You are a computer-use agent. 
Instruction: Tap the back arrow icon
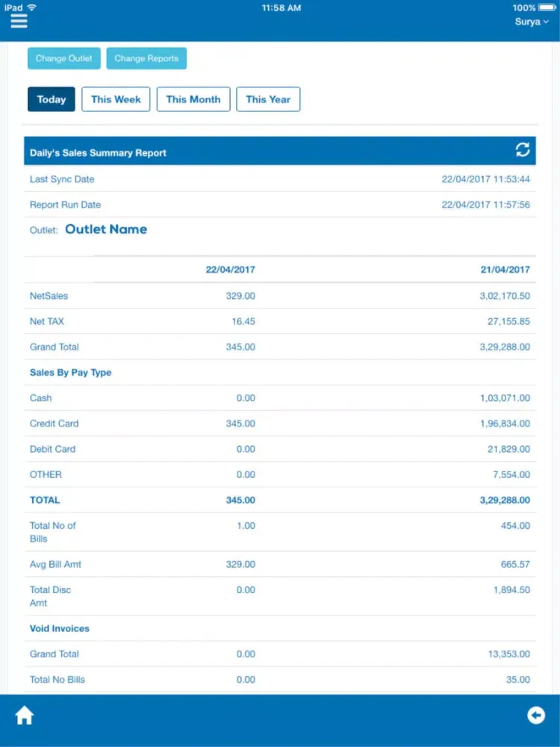pos(536,715)
